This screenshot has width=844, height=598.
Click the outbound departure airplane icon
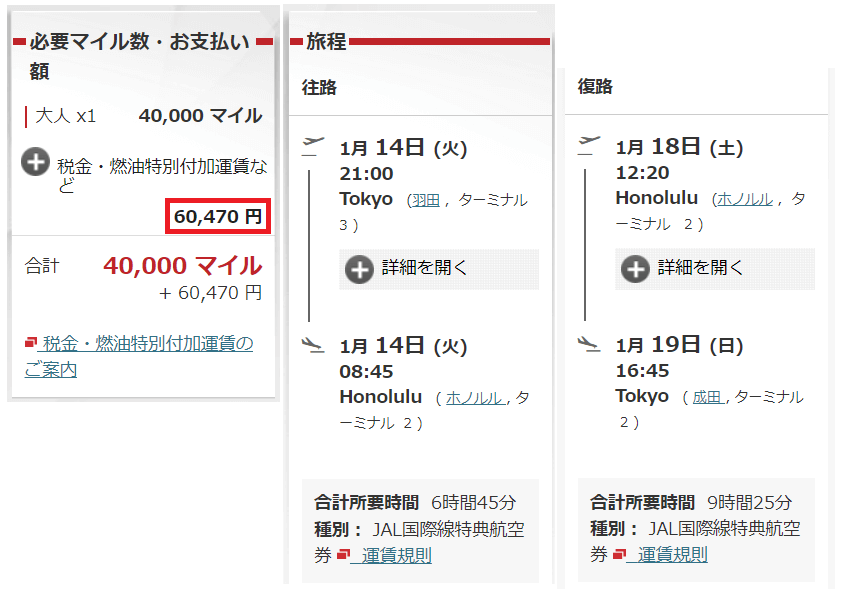click(313, 146)
